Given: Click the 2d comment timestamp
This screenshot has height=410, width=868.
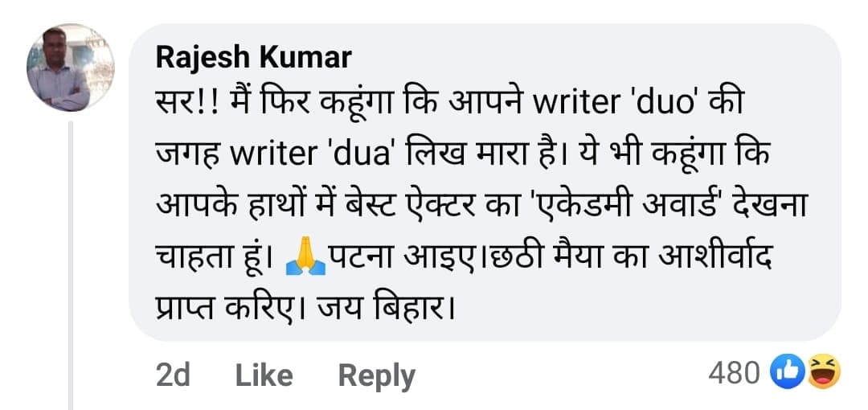Looking at the screenshot, I should pyautogui.click(x=172, y=375).
